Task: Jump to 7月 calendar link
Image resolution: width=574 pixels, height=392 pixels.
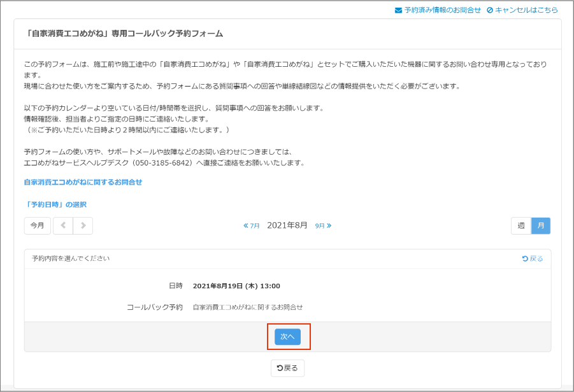Action: (x=252, y=226)
